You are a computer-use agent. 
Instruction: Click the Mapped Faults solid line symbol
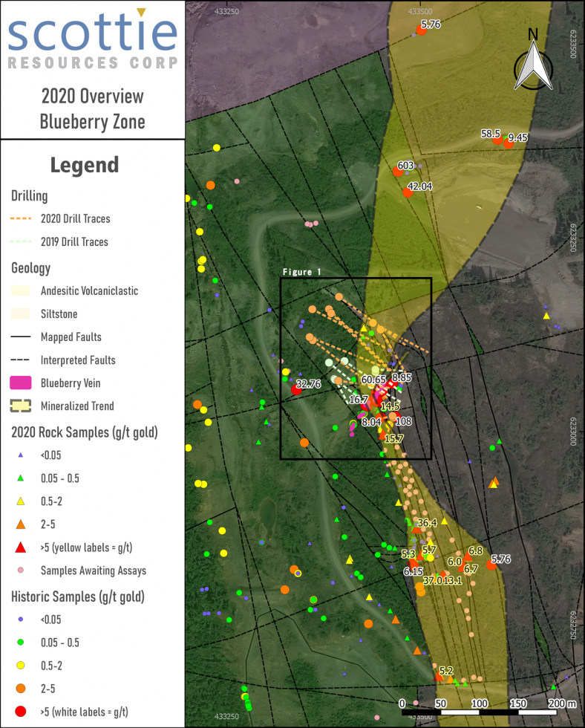pyautogui.click(x=22, y=337)
